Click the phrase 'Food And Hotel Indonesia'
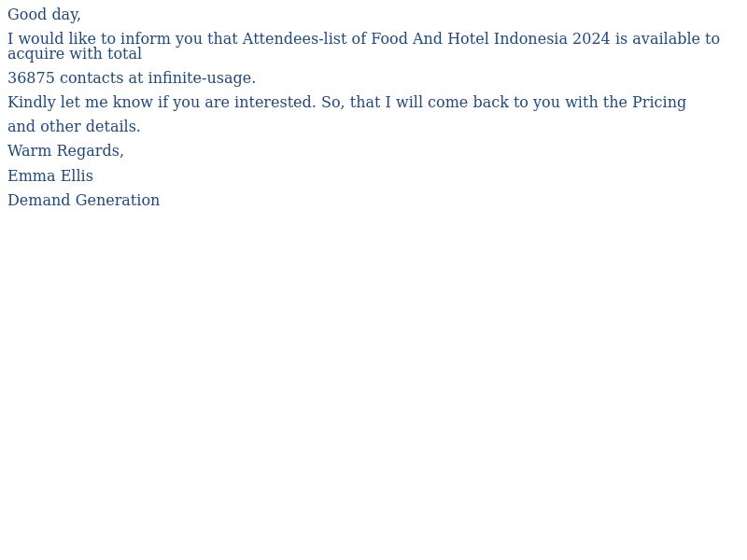 point(469,38)
